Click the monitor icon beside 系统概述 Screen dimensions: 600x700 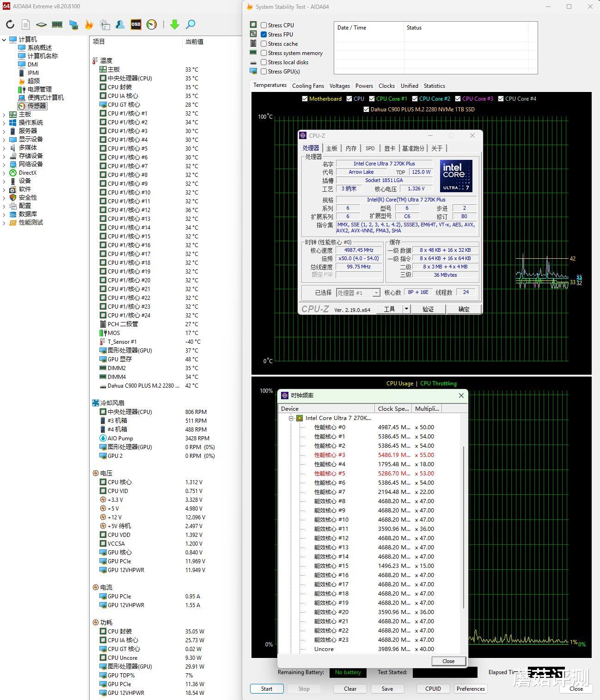tap(22, 48)
